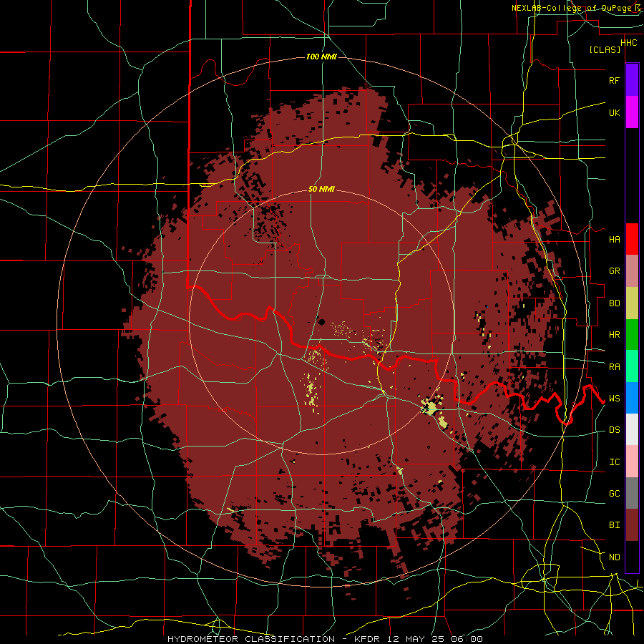Image resolution: width=644 pixels, height=644 pixels.
Task: Click the ND legend label
Action: [614, 557]
